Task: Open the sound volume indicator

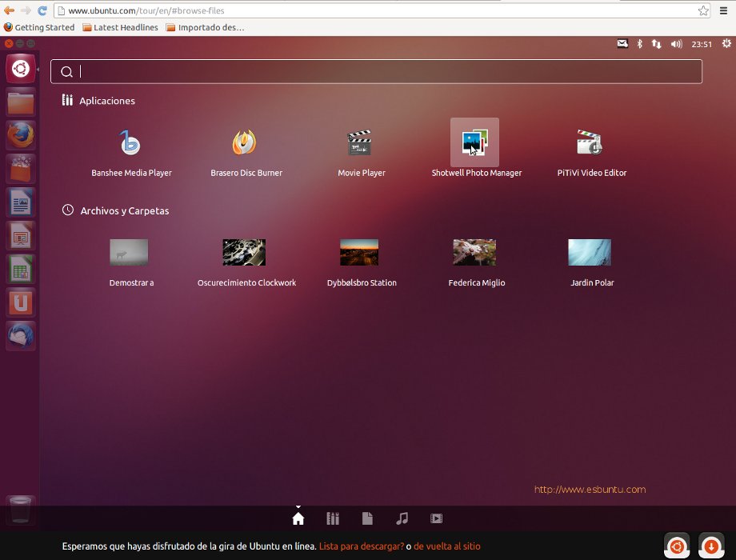Action: click(676, 44)
